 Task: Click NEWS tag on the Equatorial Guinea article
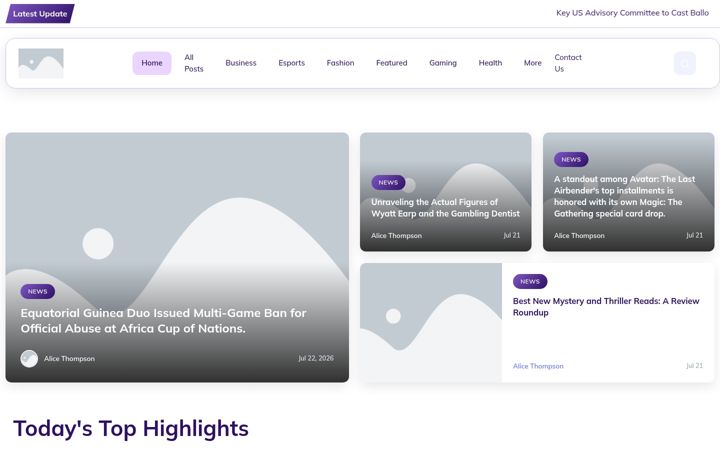38,292
